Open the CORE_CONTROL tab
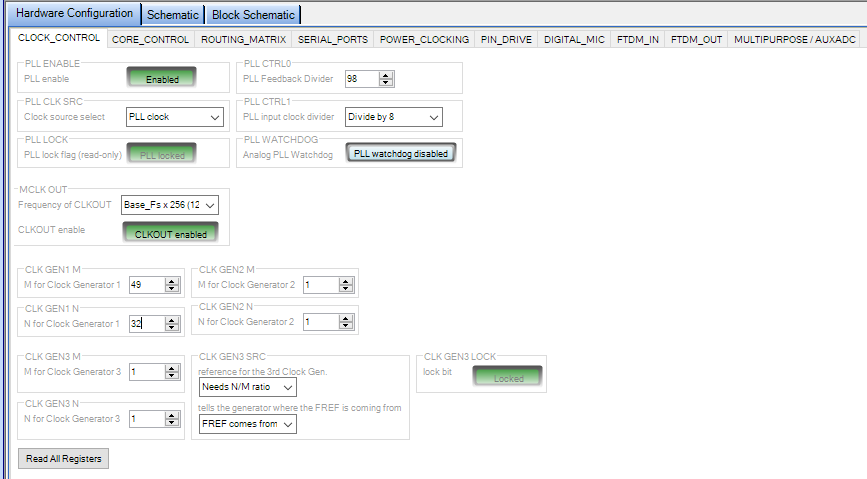 pos(150,39)
